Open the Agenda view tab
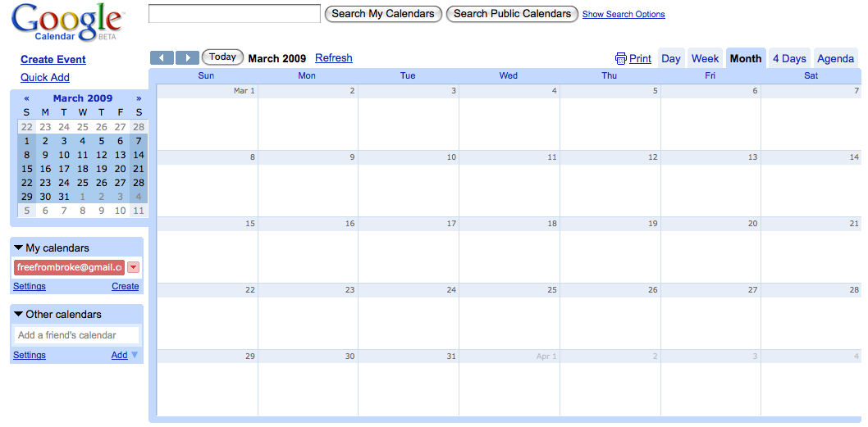The width and height of the screenshot is (868, 427). pyautogui.click(x=835, y=59)
